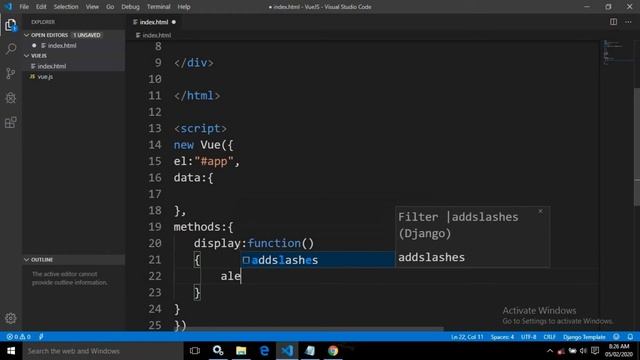Open the Debug view icon

pyautogui.click(x=11, y=98)
